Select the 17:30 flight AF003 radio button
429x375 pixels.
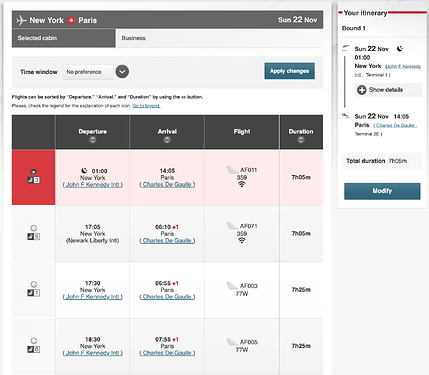click(x=33, y=284)
